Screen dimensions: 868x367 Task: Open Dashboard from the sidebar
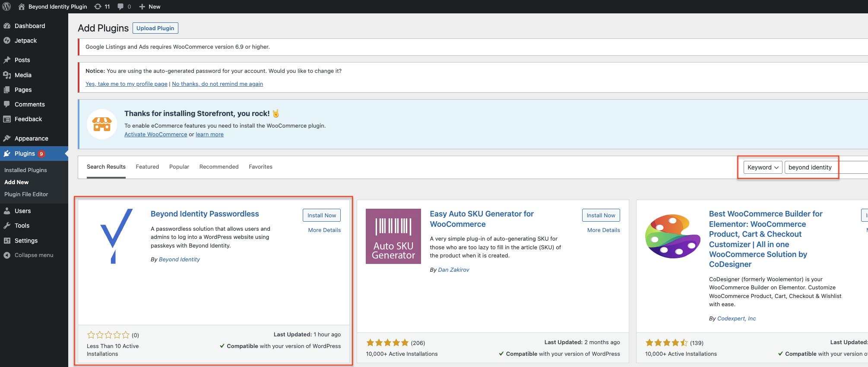(x=30, y=26)
